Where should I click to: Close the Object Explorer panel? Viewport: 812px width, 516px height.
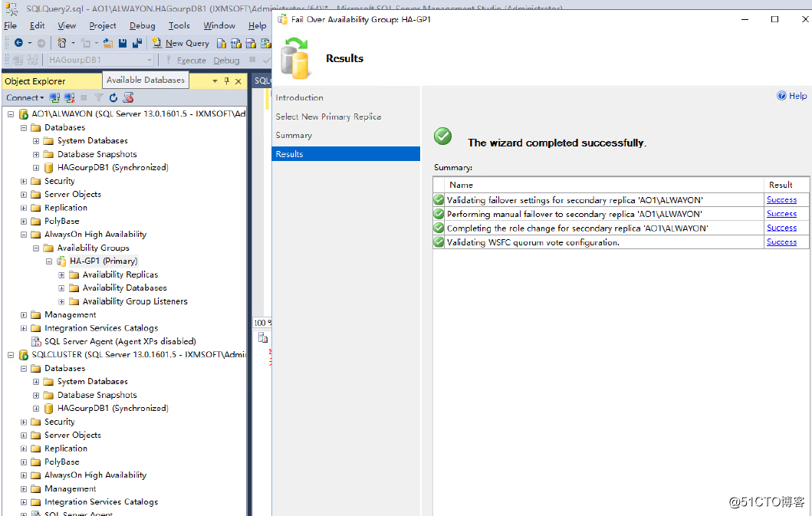[x=238, y=81]
